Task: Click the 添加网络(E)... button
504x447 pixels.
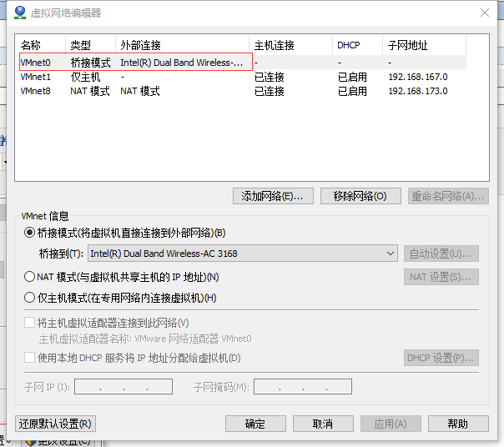Action: tap(272, 196)
